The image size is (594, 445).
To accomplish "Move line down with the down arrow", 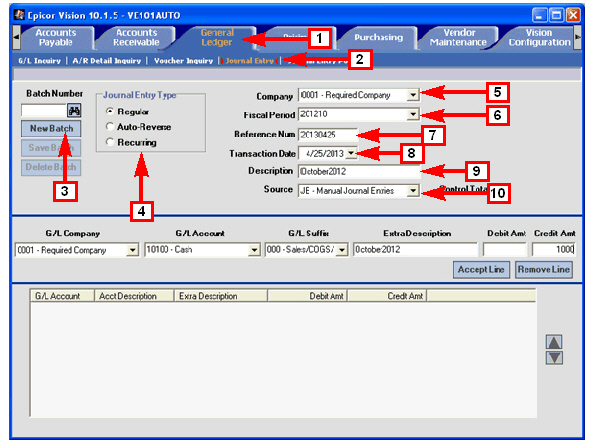I will point(554,358).
